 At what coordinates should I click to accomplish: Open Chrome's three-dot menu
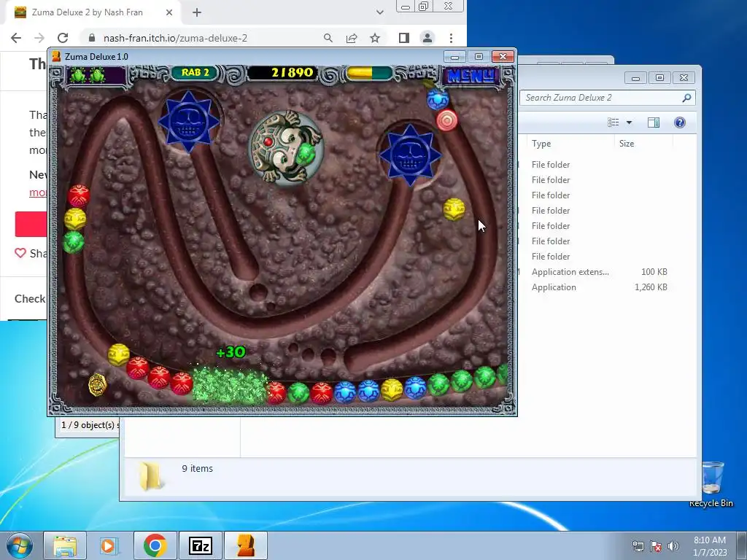tap(451, 38)
